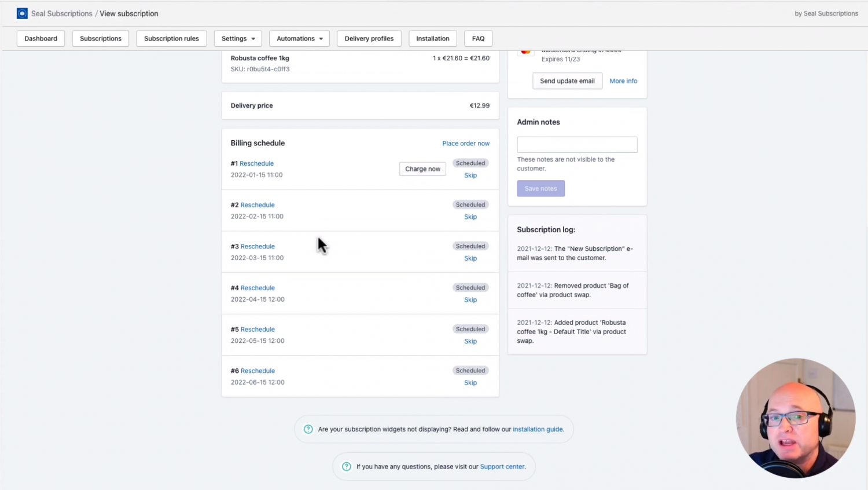Image resolution: width=868 pixels, height=490 pixels.
Task: Open the installation guide link
Action: pyautogui.click(x=537, y=429)
